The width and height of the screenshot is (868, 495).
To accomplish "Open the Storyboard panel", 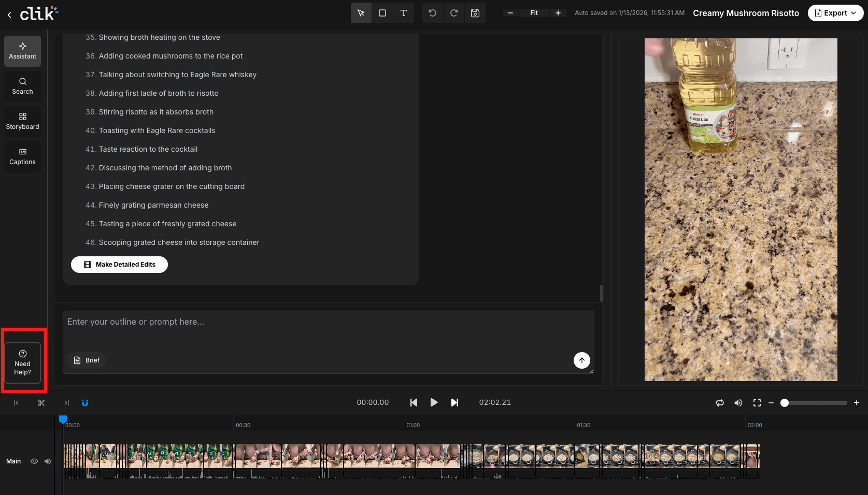I will [x=23, y=122].
